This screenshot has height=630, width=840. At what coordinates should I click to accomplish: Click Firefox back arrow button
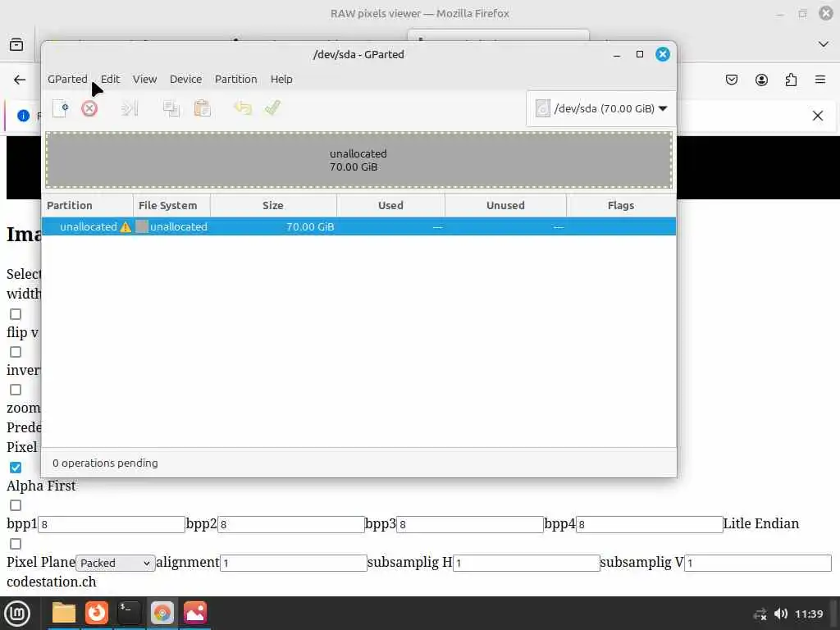click(20, 80)
